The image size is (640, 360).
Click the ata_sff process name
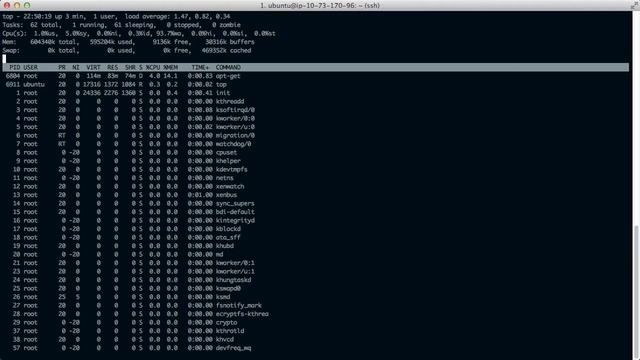(228, 238)
